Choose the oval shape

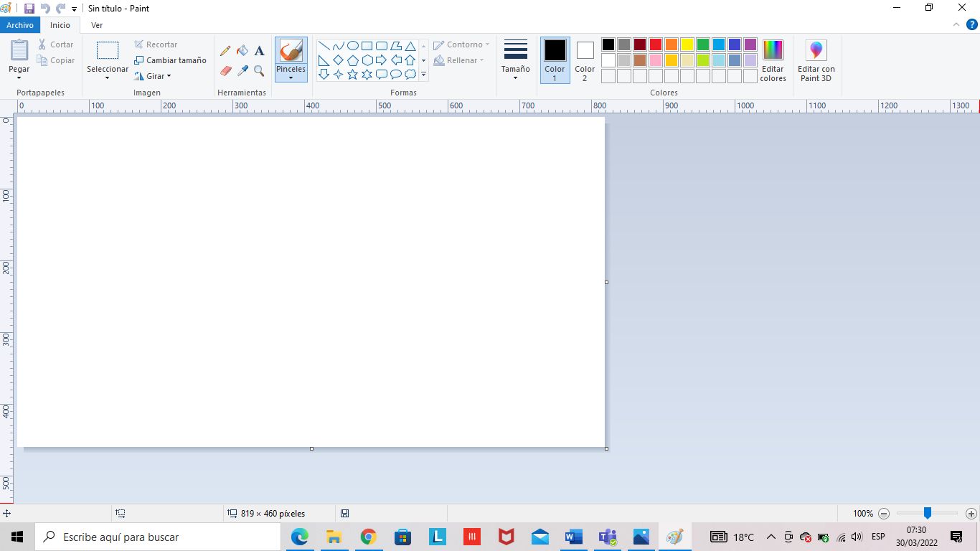tap(352, 45)
